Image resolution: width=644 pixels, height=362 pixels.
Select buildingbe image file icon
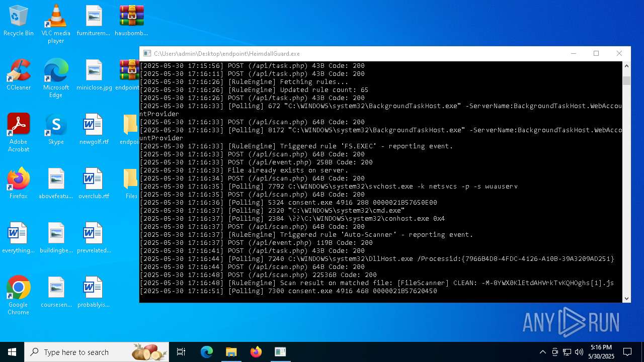[56, 238]
